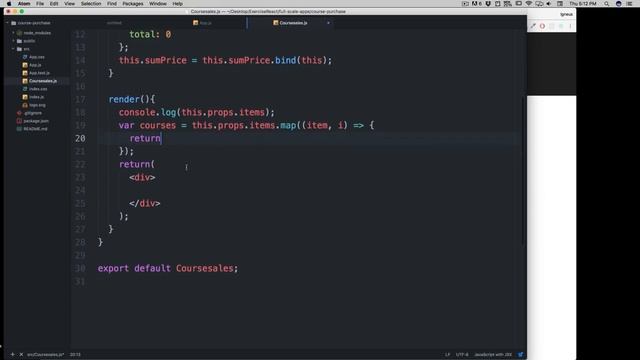Open package.json in the tree view
This screenshot has height=360, width=640.
36,121
